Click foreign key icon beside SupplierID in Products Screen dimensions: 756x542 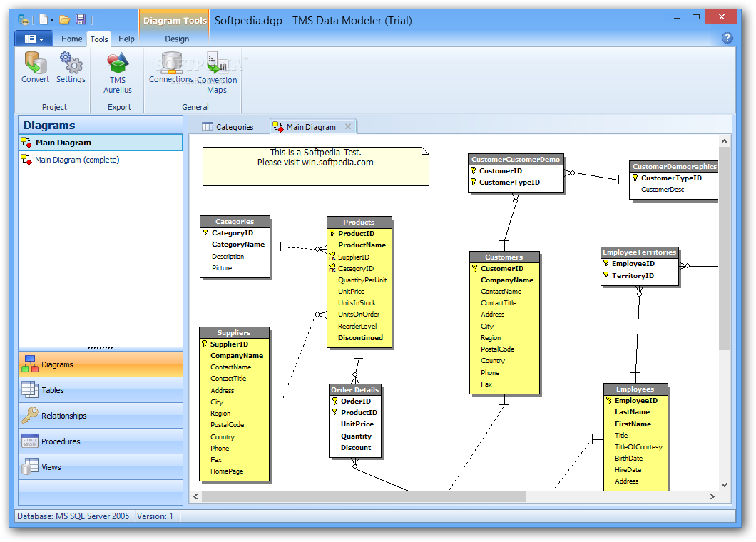(332, 257)
